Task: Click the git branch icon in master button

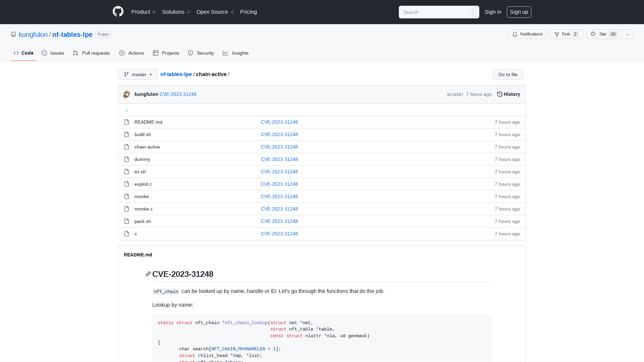Action: (126, 74)
